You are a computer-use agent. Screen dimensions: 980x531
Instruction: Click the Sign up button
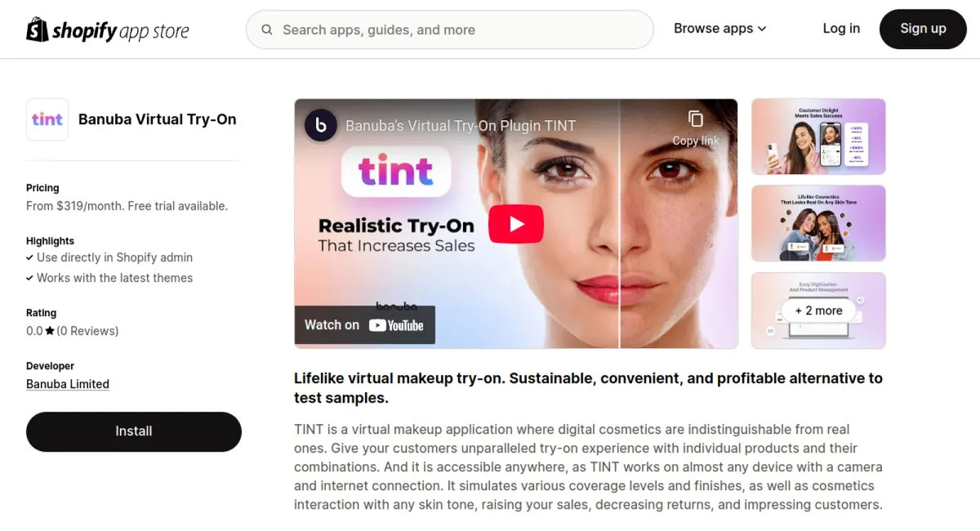923,29
